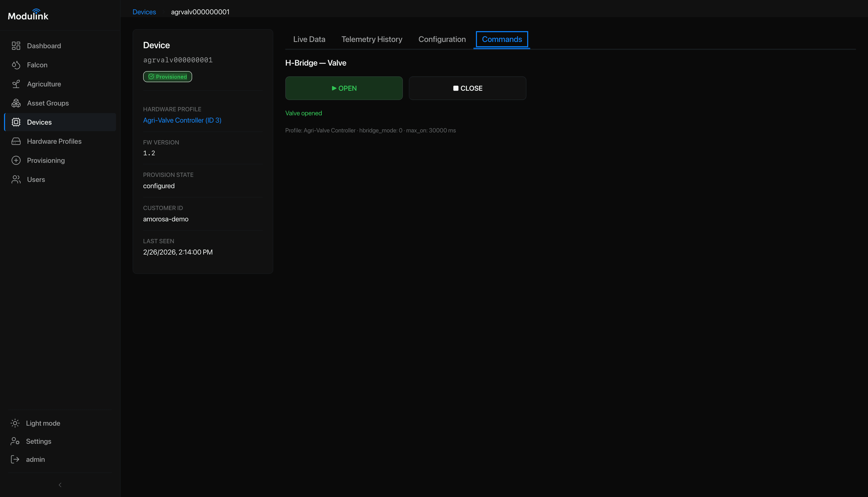
Task: Click the Agriculture sprout icon
Action: [16, 84]
